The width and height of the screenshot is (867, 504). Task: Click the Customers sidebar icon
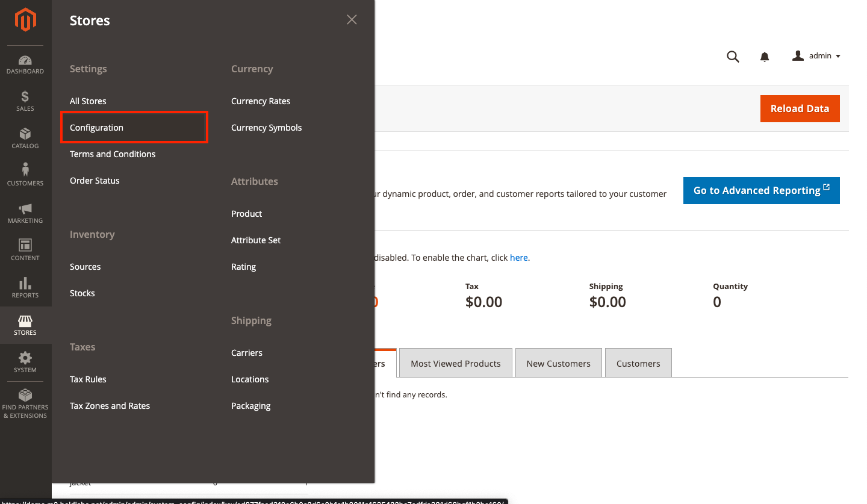[x=25, y=175]
